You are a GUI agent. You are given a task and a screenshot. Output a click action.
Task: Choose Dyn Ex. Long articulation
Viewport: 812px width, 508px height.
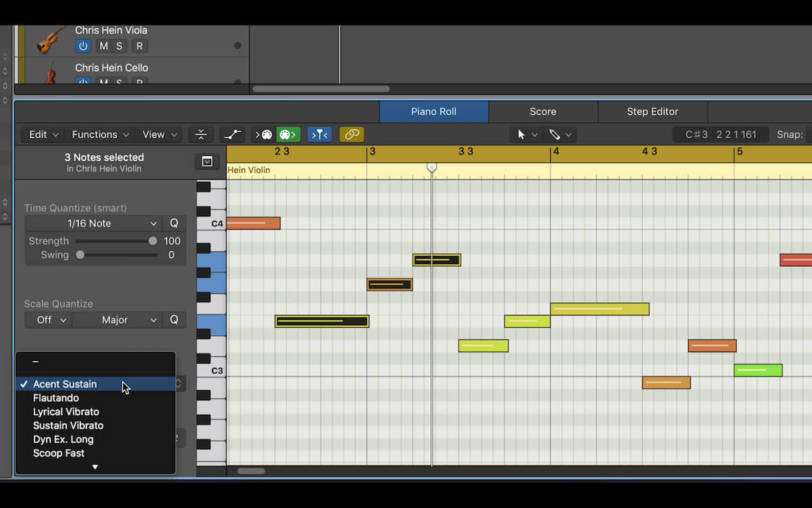point(95,439)
